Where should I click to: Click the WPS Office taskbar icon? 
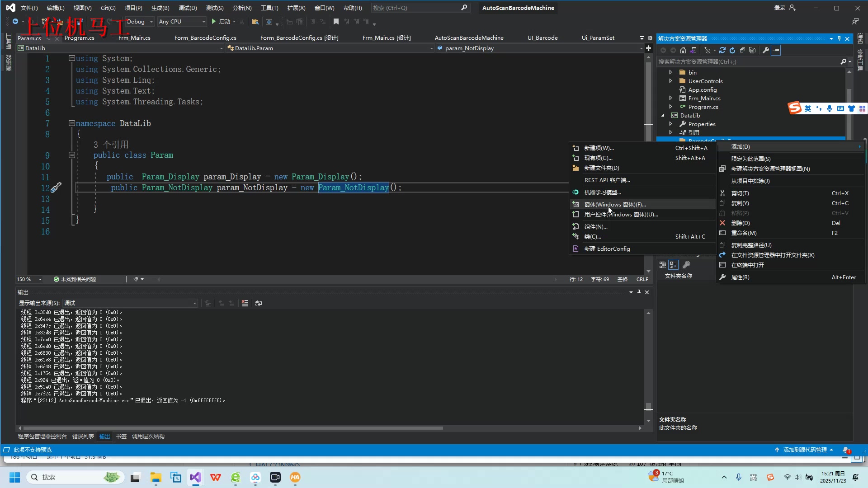[x=216, y=477]
